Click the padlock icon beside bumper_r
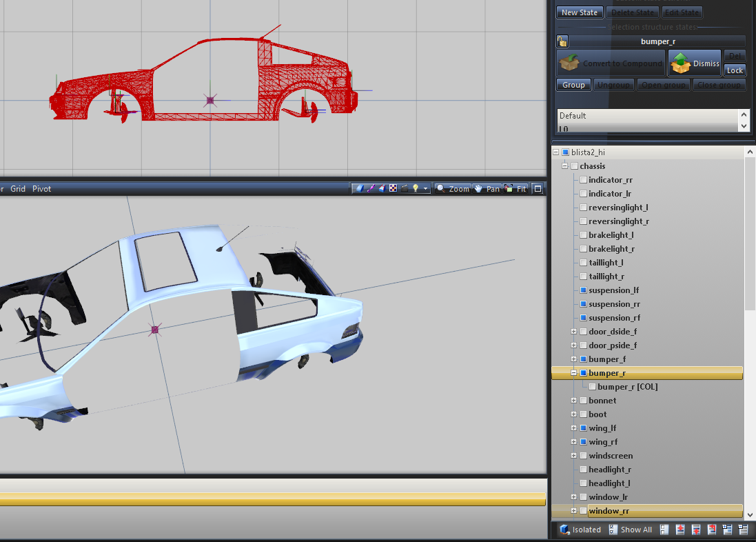This screenshot has height=542, width=756. (562, 41)
